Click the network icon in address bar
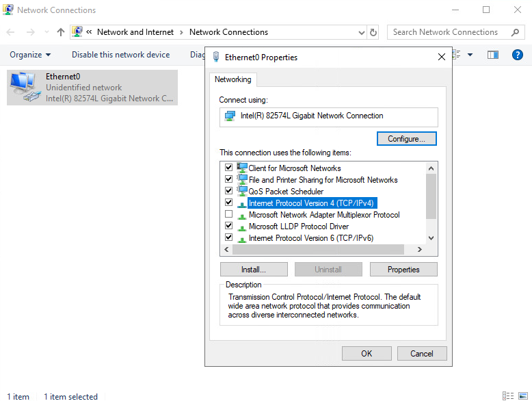 77,32
